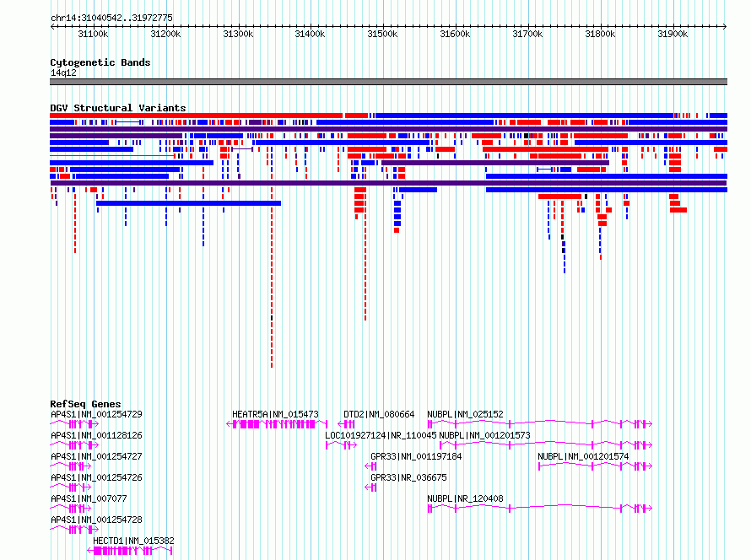This screenshot has width=751, height=560.
Task: Open the Cytogenetic Bands track title
Action: [100, 62]
